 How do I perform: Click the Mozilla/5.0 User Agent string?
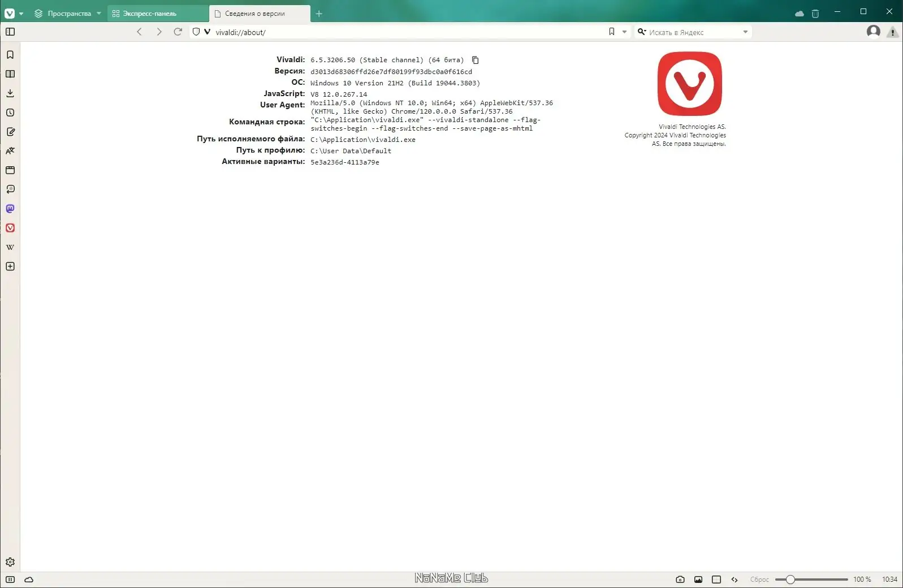(x=432, y=107)
